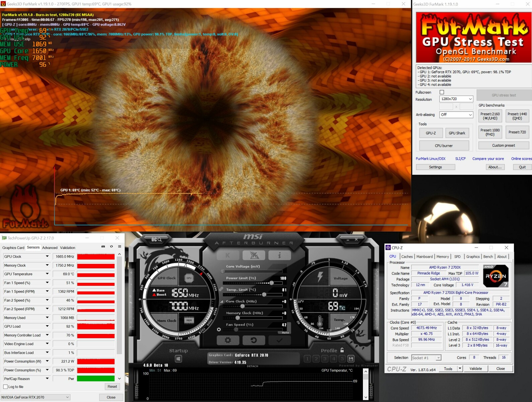
Task: Click the FurMark banner logo image
Action: pos(473,37)
